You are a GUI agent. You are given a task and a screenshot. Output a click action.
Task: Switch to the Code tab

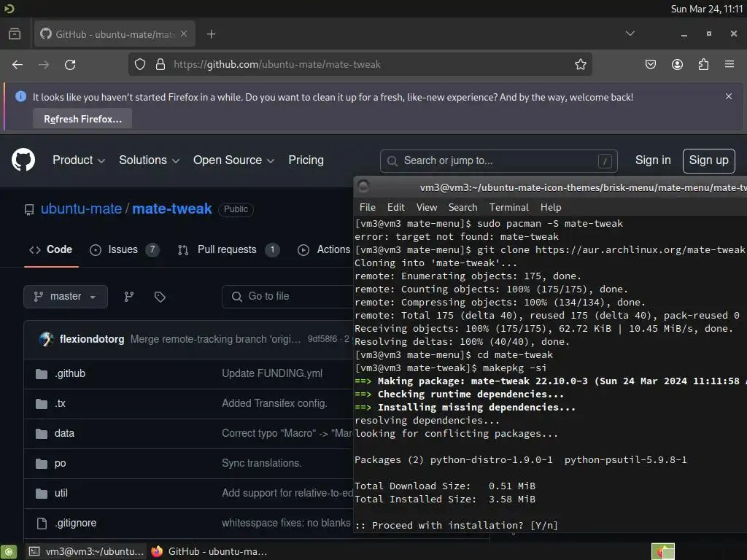pyautogui.click(x=51, y=249)
